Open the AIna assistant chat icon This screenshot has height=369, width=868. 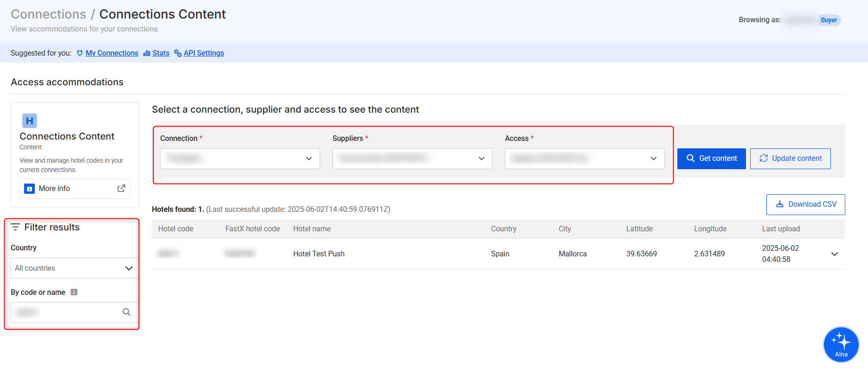841,344
